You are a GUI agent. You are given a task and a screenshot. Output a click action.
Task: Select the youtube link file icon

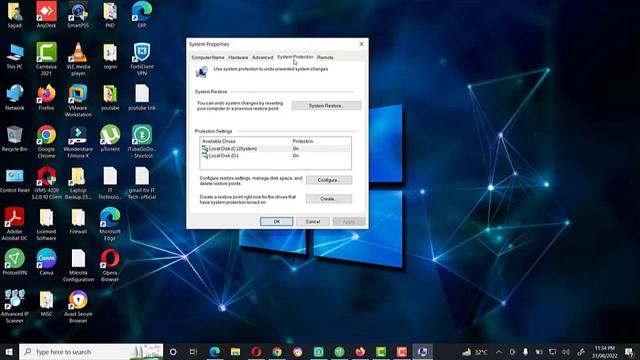pos(142,97)
